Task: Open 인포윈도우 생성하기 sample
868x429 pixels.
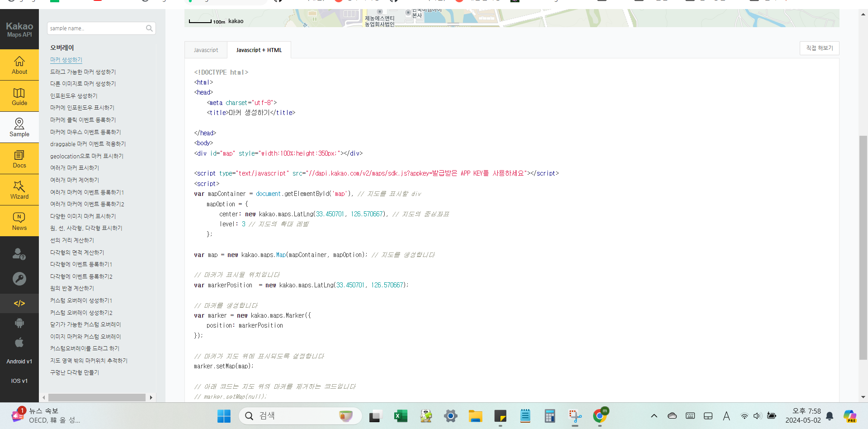Action: (74, 96)
